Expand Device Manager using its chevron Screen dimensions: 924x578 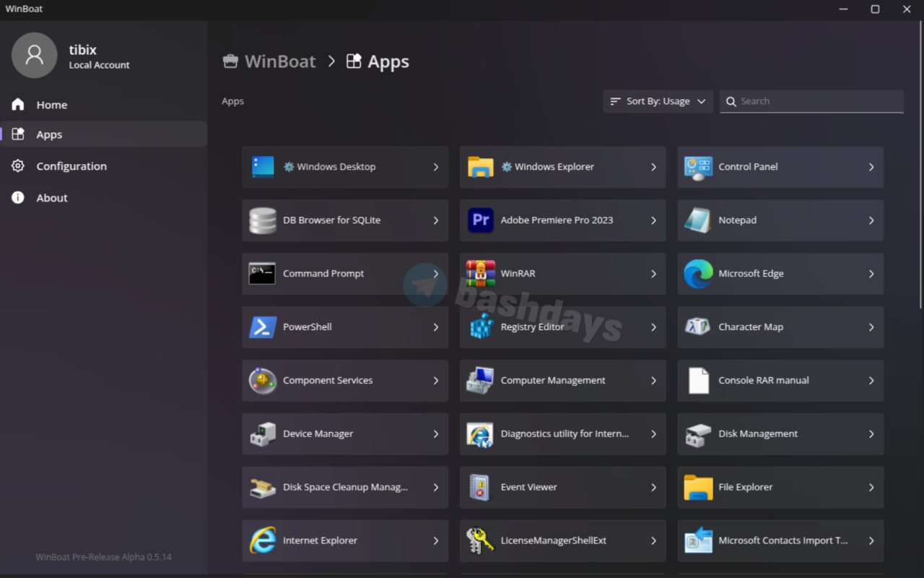tap(436, 434)
